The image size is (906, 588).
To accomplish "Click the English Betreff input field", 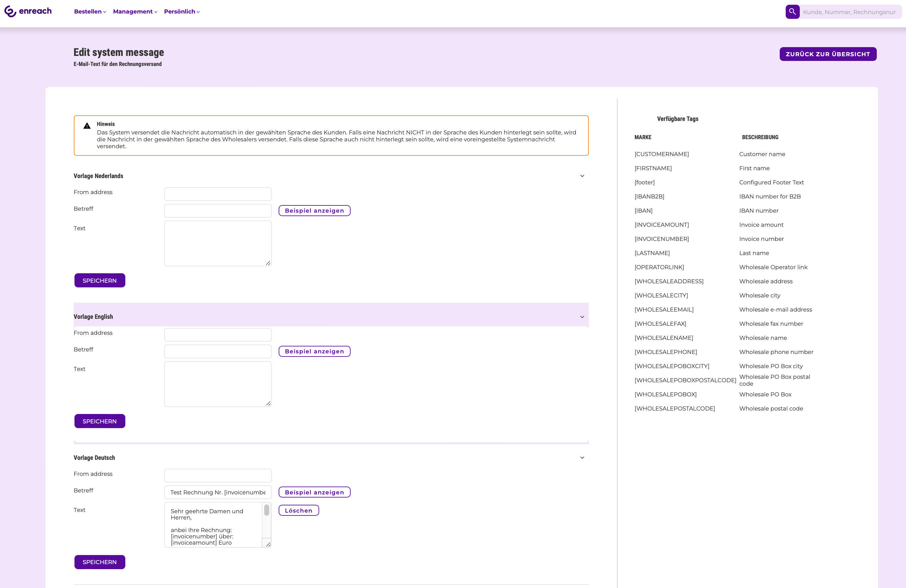I will coord(218,351).
